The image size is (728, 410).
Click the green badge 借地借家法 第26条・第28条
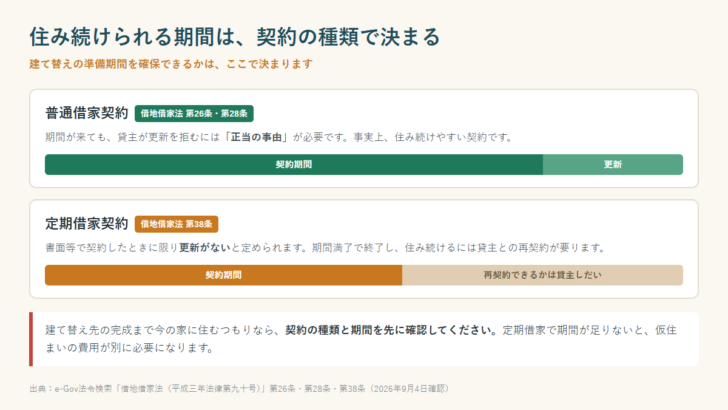point(194,114)
